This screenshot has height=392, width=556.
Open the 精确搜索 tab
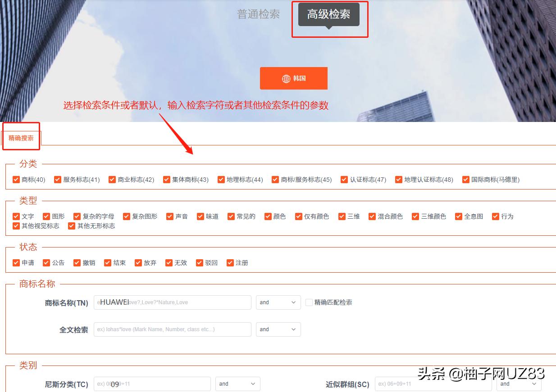coord(21,139)
